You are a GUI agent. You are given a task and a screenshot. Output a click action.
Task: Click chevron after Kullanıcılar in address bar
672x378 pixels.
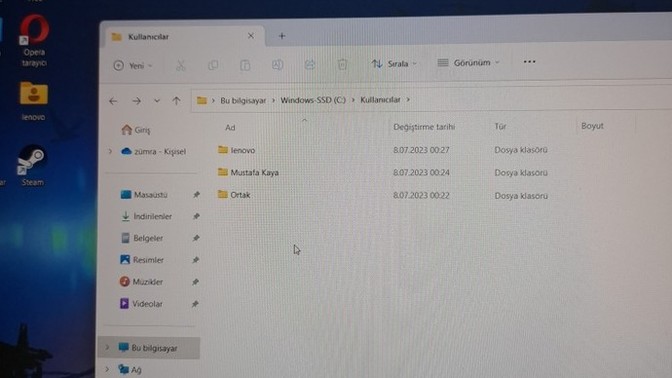point(408,99)
